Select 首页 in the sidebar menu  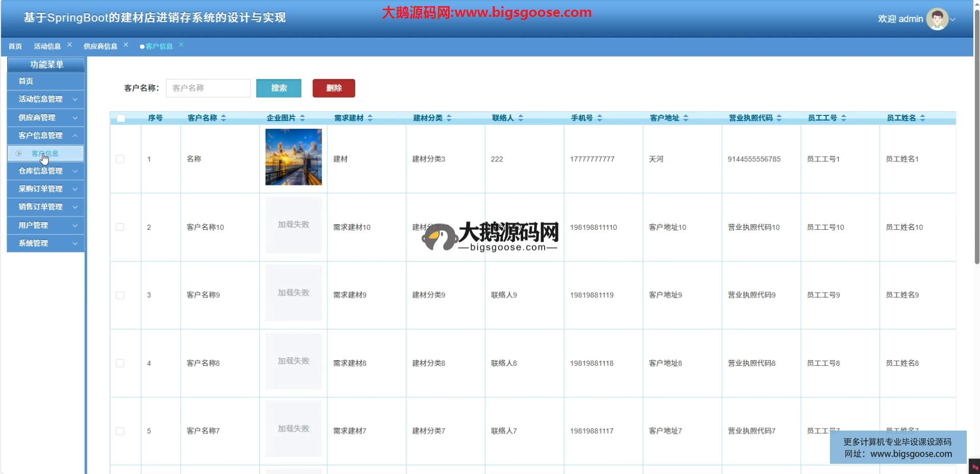pyautogui.click(x=26, y=81)
